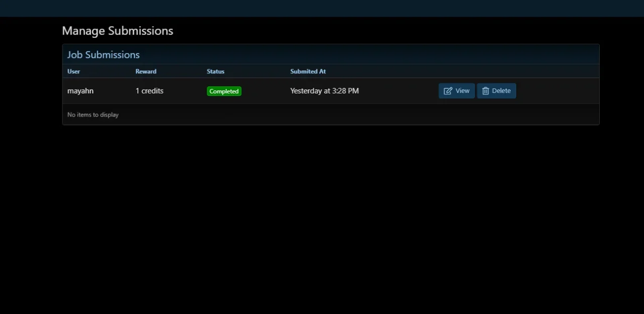This screenshot has height=314, width=644.
Task: Click the Job Submissions panel title
Action: point(104,55)
